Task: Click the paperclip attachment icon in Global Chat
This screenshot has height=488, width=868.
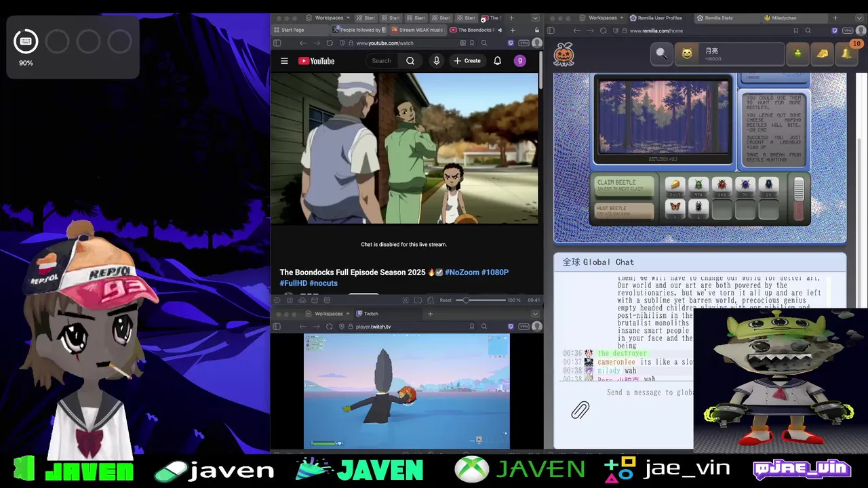Action: pyautogui.click(x=580, y=409)
